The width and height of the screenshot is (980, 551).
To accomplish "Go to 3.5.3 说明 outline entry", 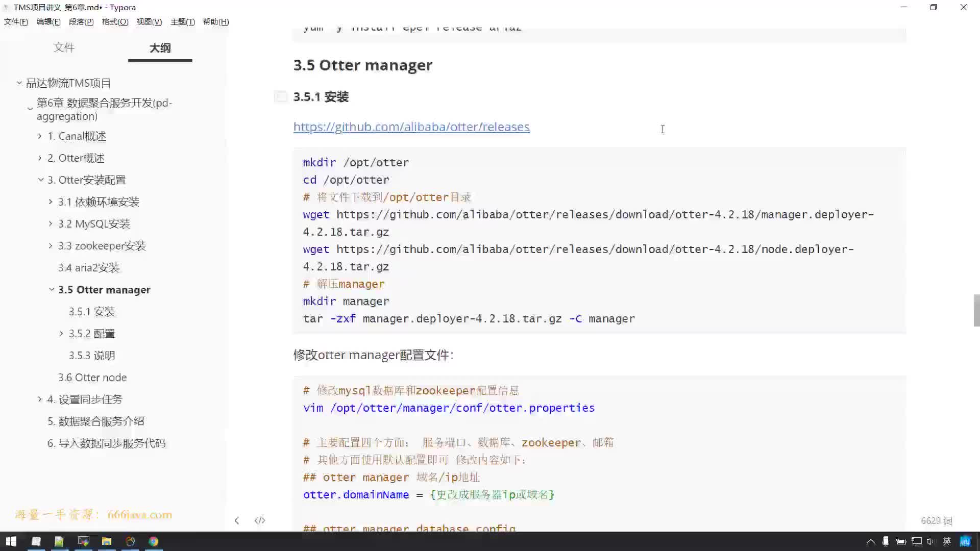I will tap(92, 355).
